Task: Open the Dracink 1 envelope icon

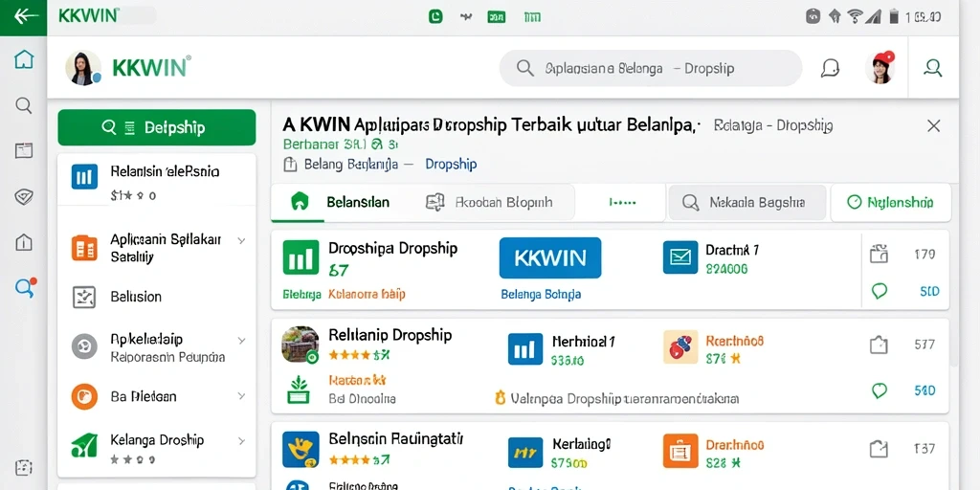Action: click(x=680, y=256)
